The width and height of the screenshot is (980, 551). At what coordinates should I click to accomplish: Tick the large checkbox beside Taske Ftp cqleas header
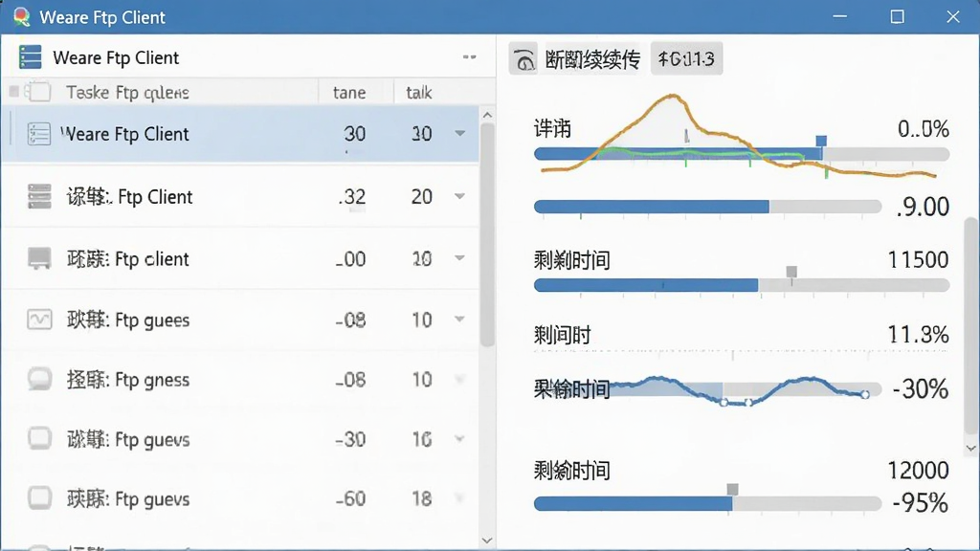point(39,93)
